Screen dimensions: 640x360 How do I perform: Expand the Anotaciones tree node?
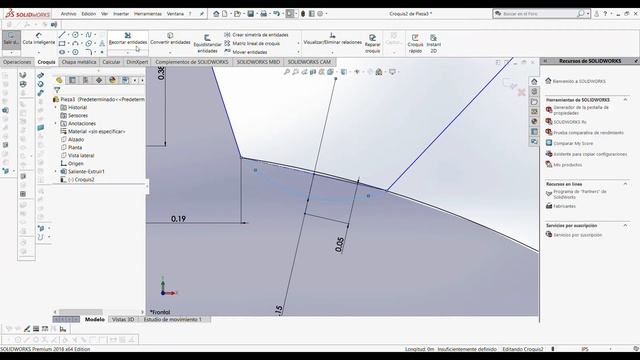click(x=56, y=123)
